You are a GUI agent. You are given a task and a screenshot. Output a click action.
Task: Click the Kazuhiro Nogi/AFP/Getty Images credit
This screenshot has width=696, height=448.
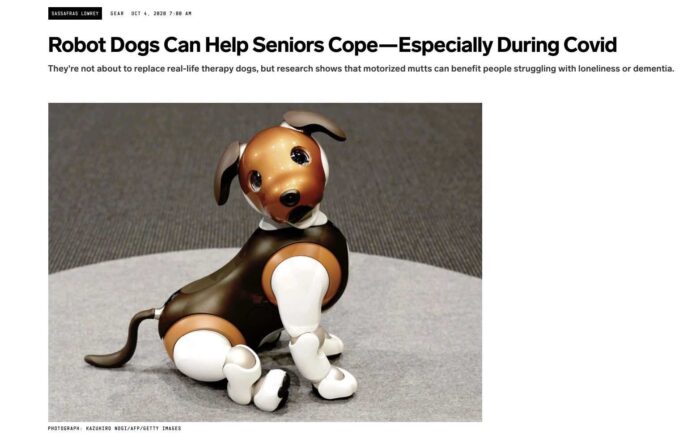[133, 428]
